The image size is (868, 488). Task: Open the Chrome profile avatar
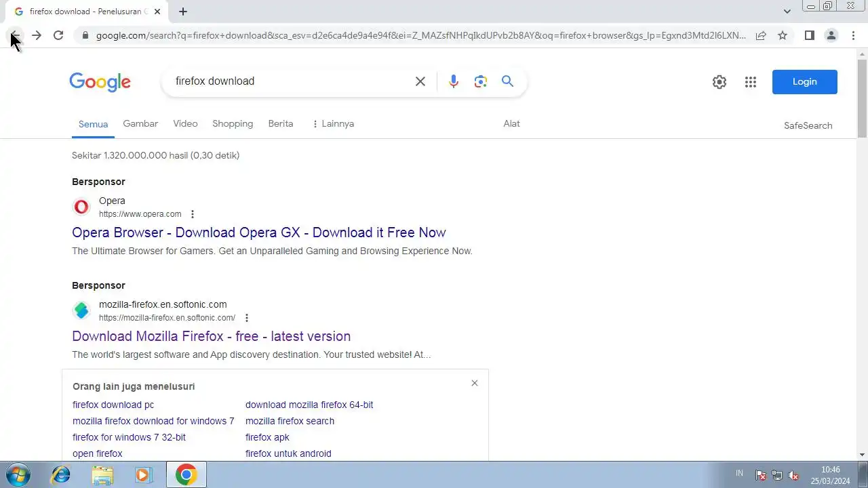(831, 35)
